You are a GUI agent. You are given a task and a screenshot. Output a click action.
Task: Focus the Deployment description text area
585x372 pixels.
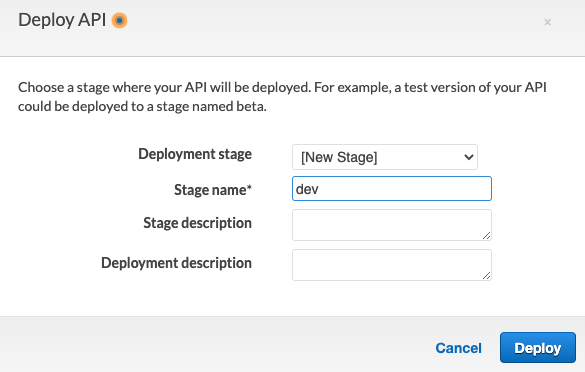click(392, 265)
